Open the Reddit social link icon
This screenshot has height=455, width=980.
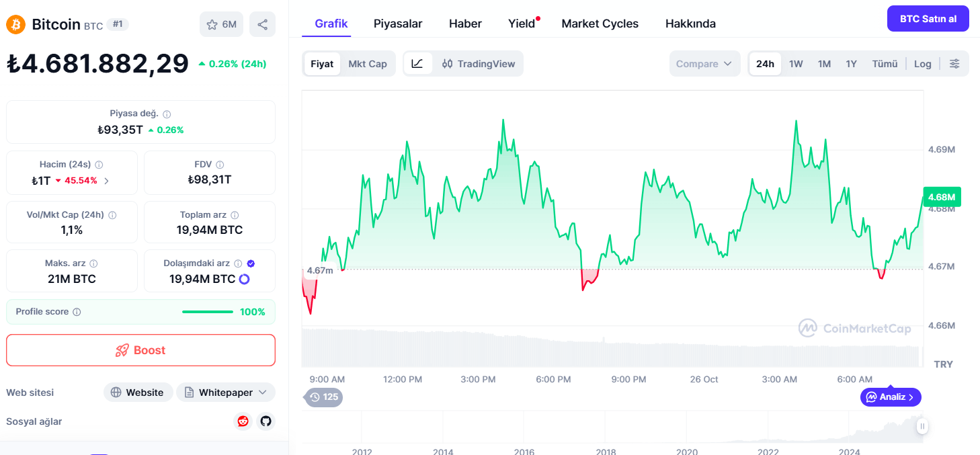tap(243, 421)
